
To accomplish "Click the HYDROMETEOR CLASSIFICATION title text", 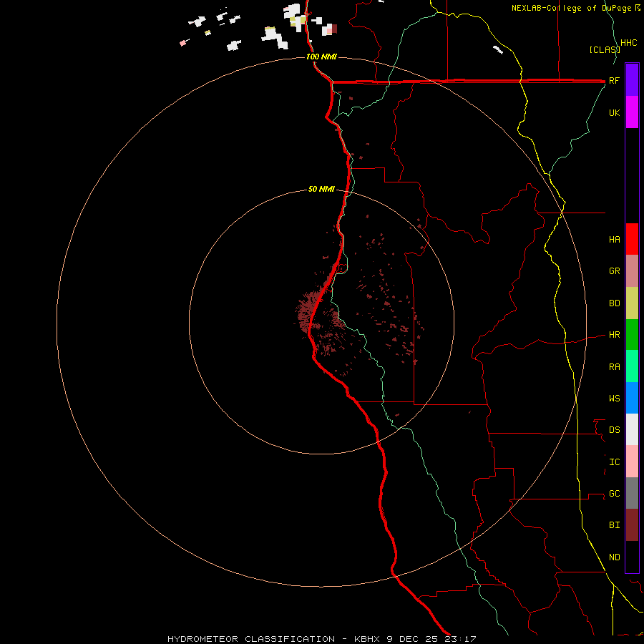I will pos(251,639).
